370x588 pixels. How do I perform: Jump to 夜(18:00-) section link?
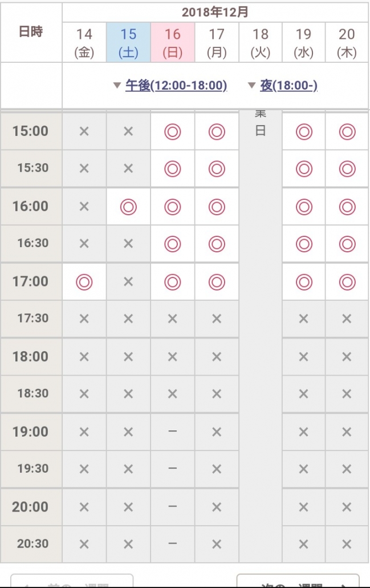[x=288, y=86]
